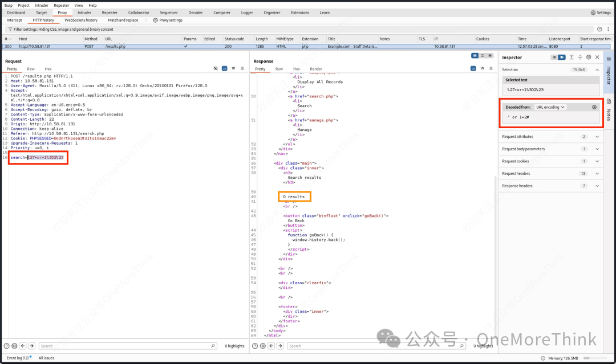
Task: Toggle hide non-printable eye icon in Request
Action: (x=216, y=68)
